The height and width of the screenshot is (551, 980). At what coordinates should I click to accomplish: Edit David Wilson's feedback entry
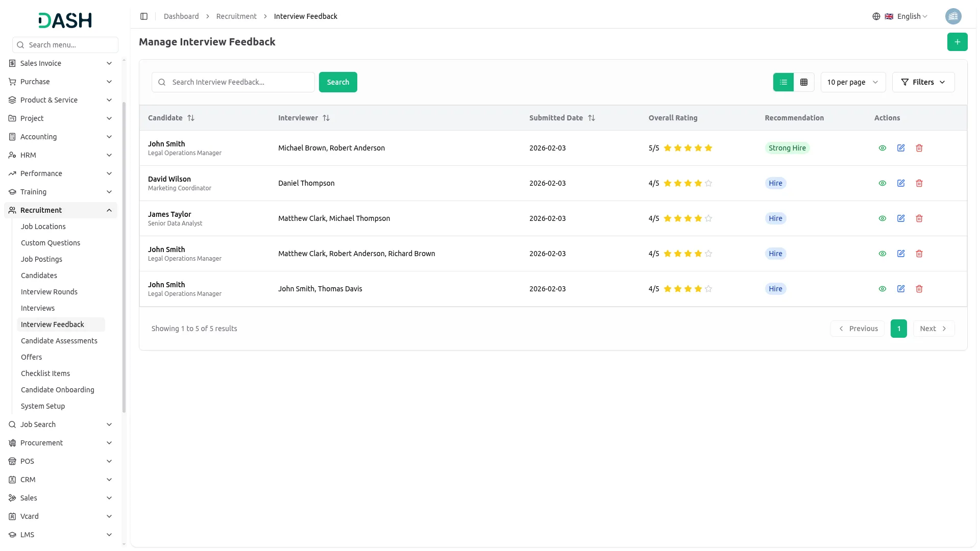pos(901,183)
